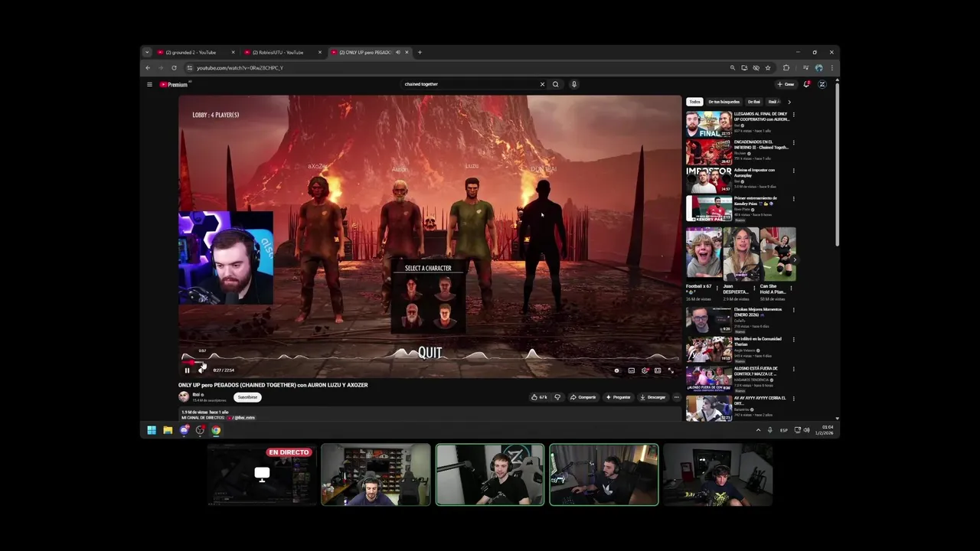Open options for 'Adivina el Impostor' video
This screenshot has height=551, width=980.
(x=793, y=171)
